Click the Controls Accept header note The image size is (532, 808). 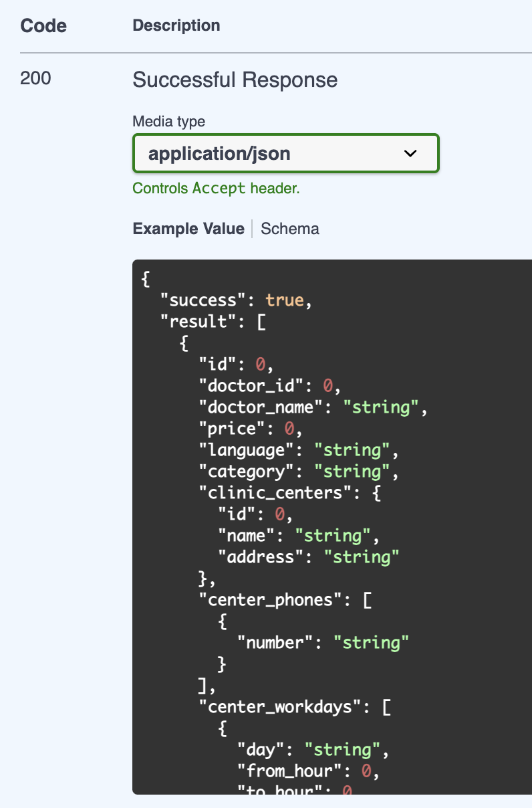[x=216, y=189]
